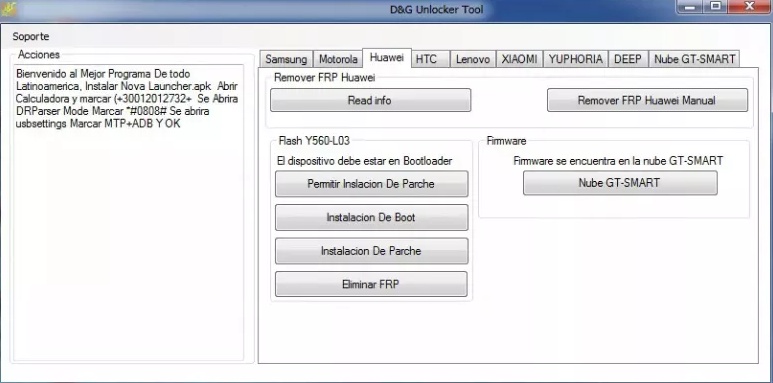Click Permitir Inslacion De Parche button
This screenshot has width=773, height=383.
coord(371,184)
